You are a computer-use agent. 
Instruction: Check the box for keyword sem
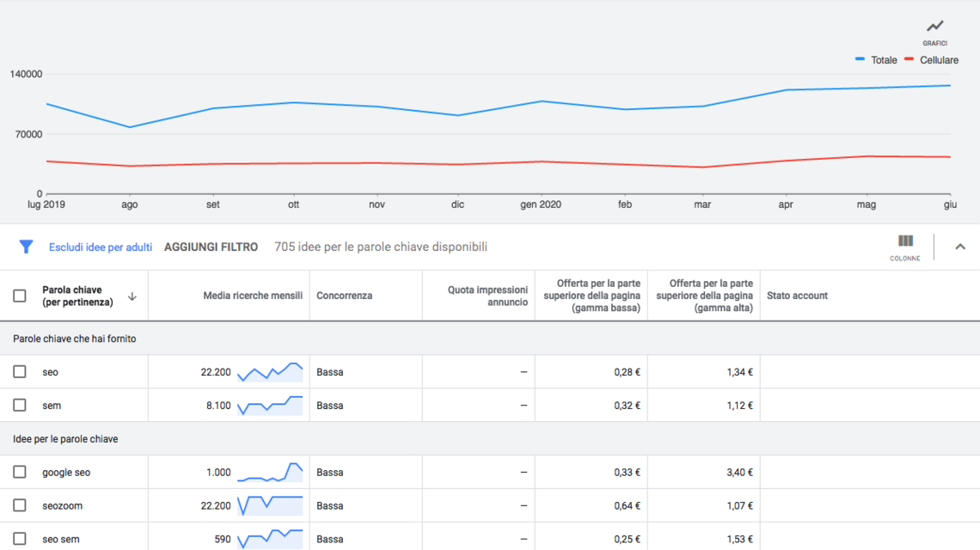pos(20,405)
